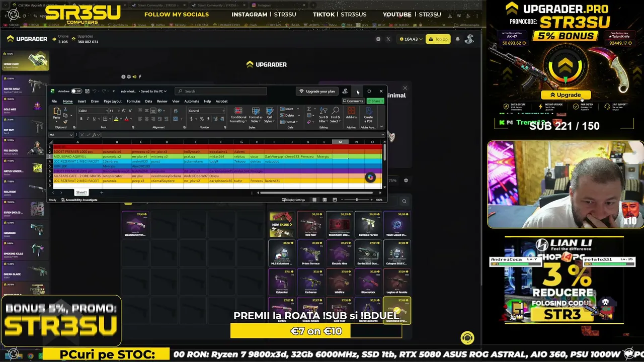Switch to the Data ribbon tab

pyautogui.click(x=148, y=101)
